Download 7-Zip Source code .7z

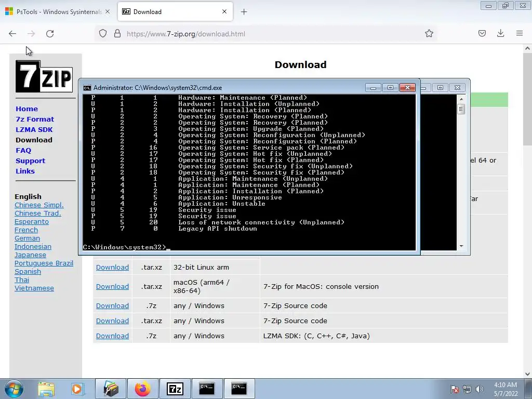[112, 305]
